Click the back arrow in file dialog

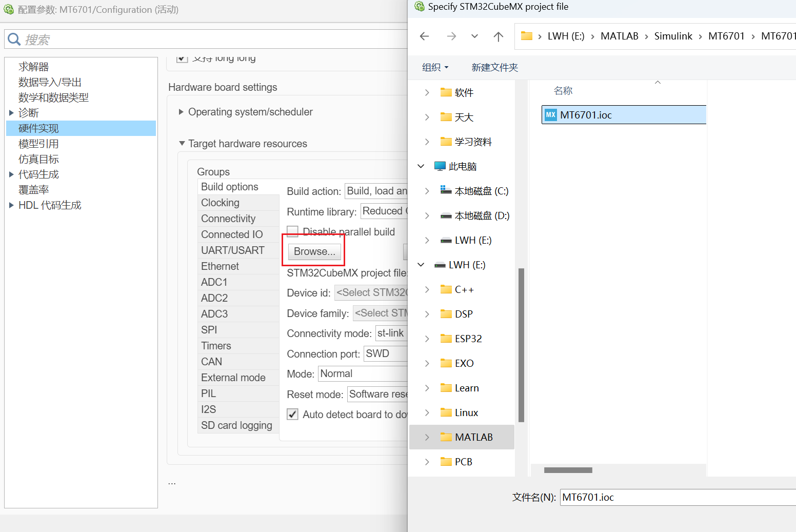tap(424, 36)
